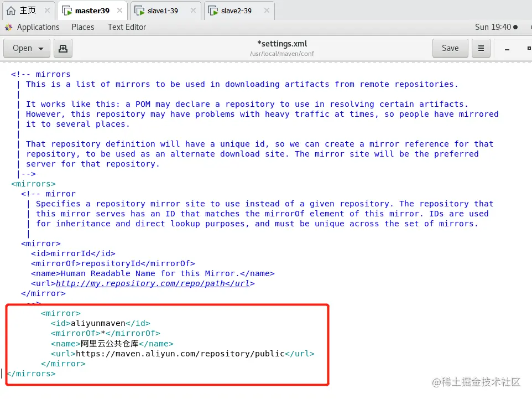Click the 'Specifies a repository mirror site' line
Screen dimensions: 532x399
(x=265, y=204)
